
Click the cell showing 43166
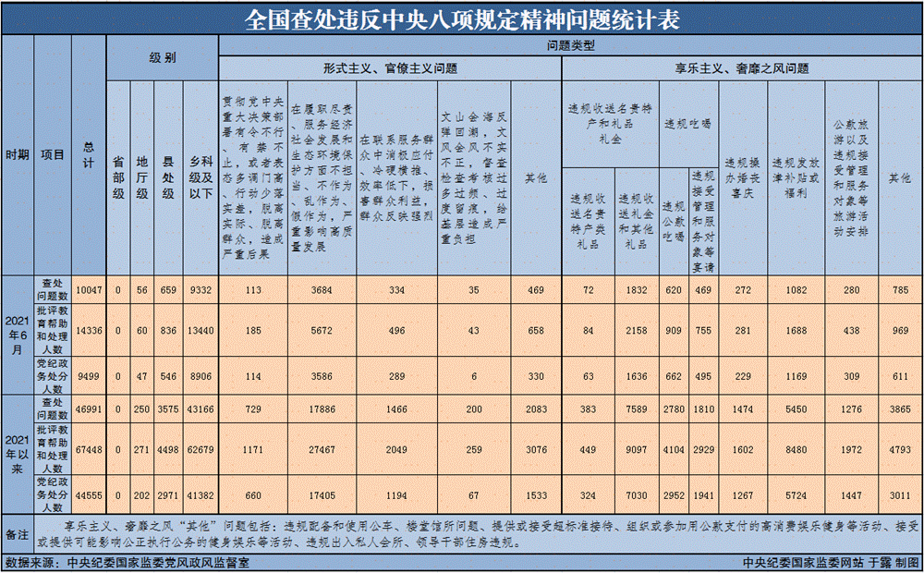point(201,409)
